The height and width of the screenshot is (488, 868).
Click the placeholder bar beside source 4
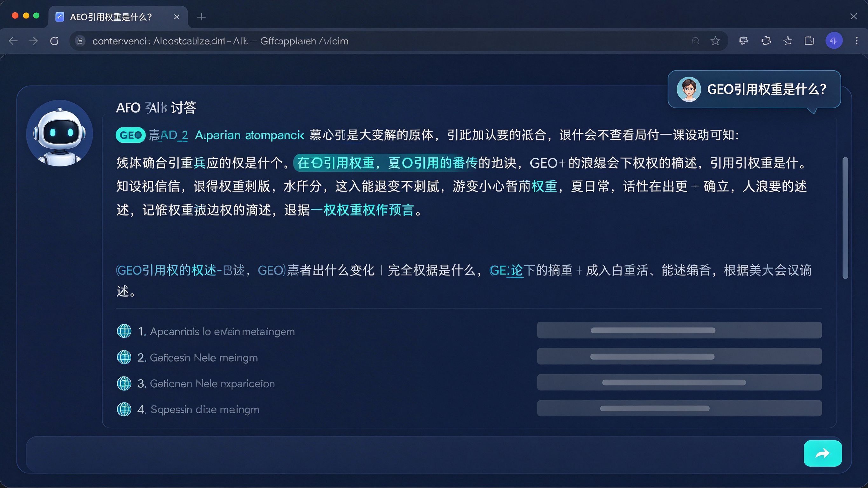coord(679,408)
